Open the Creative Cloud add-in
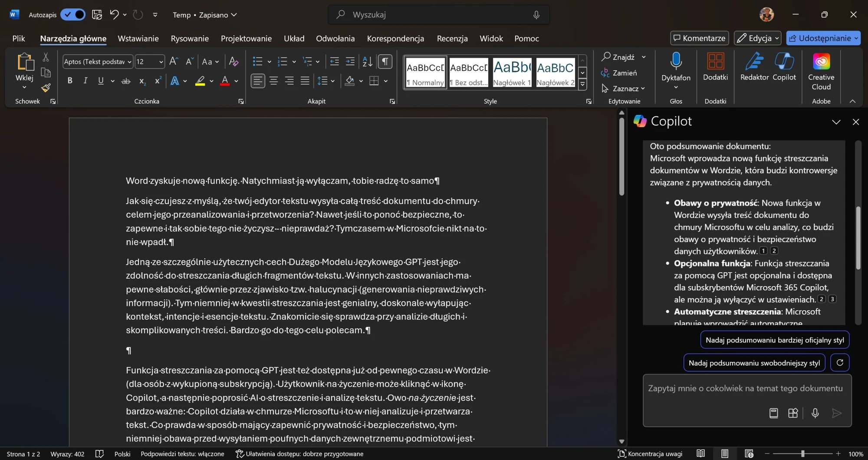Screen dimensions: 868x460 (x=821, y=72)
